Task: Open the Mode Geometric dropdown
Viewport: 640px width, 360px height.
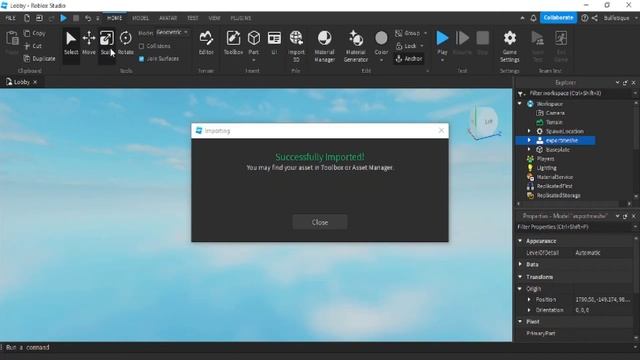Action: tap(172, 32)
